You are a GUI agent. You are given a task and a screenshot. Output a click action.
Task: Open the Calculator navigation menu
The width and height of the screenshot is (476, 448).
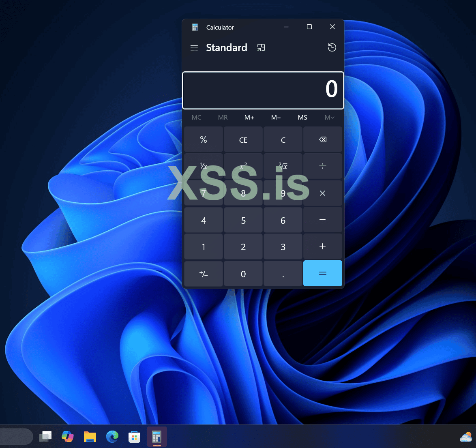194,47
